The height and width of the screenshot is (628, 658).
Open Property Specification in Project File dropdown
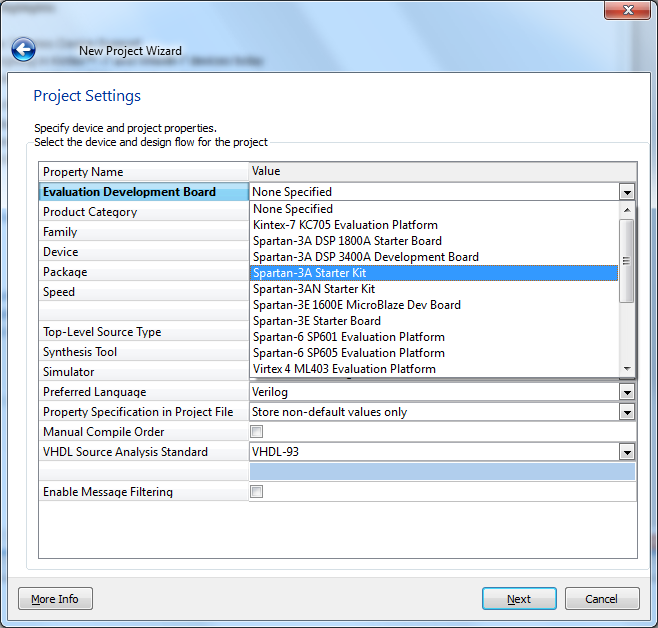627,412
